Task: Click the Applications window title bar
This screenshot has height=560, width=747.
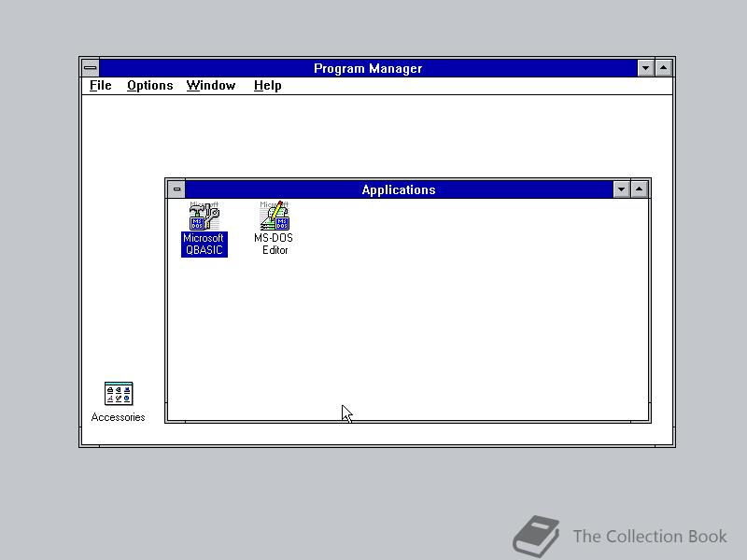Action: pos(399,189)
